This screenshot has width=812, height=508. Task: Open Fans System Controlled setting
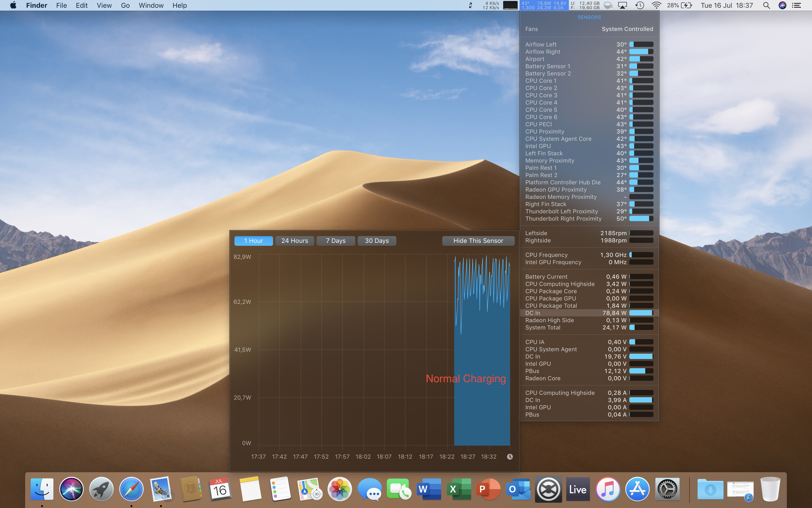click(589, 29)
